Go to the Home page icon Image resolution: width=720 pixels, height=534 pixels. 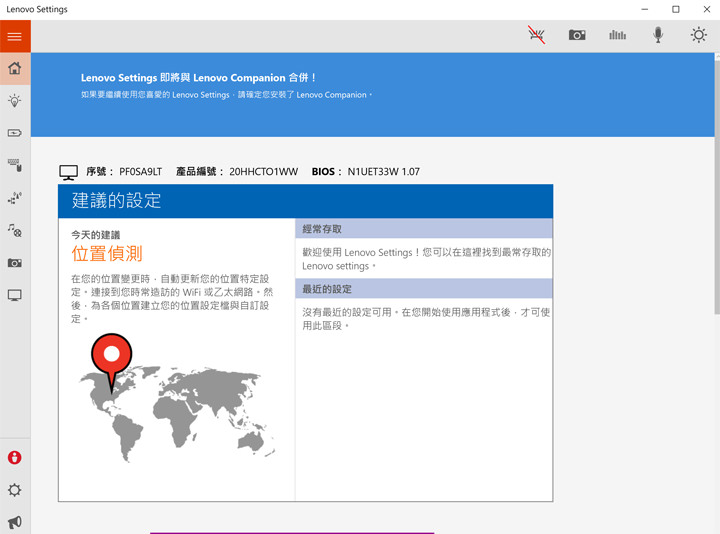pyautogui.click(x=15, y=69)
